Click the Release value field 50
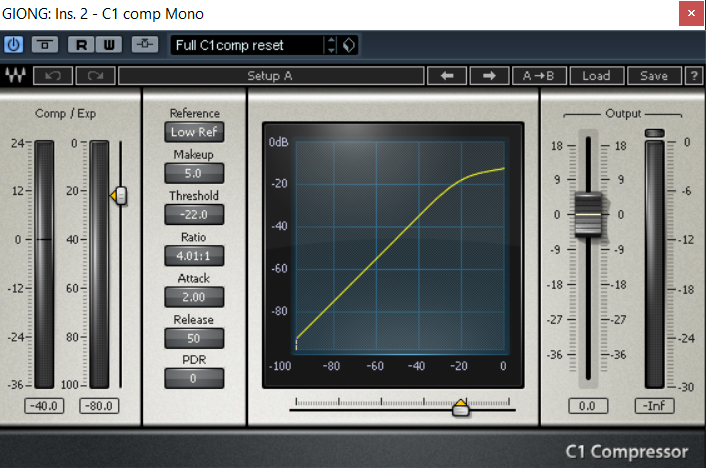706x468 pixels. pyautogui.click(x=194, y=338)
